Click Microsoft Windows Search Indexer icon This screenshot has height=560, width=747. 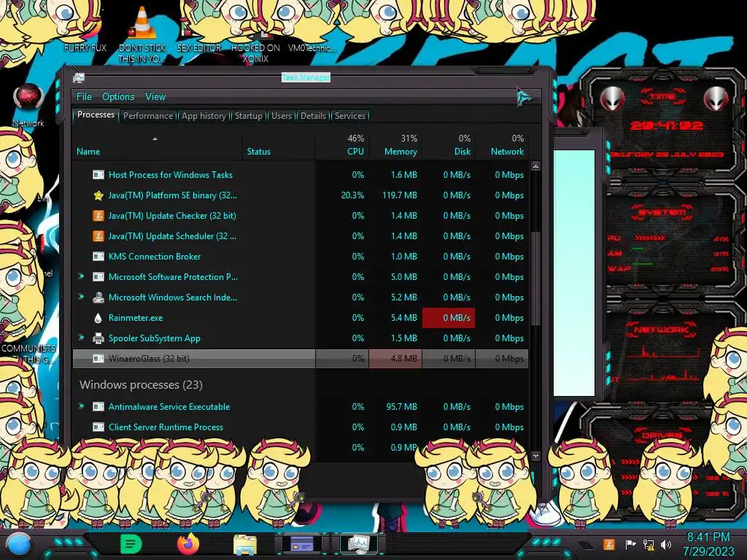point(98,297)
